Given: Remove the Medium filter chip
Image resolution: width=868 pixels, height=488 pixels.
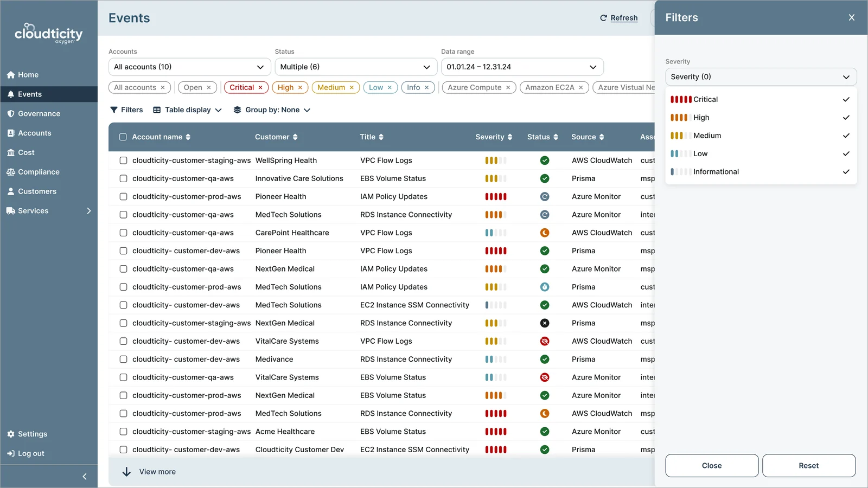Looking at the screenshot, I should tap(352, 87).
